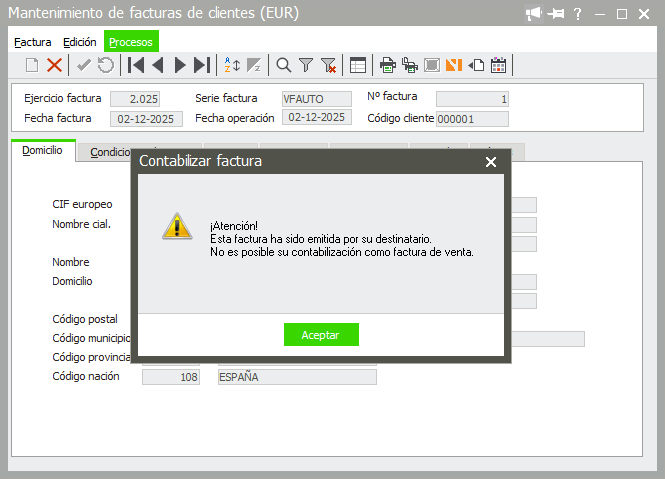
Task: Click the printer icon in toolbar
Action: point(388,65)
